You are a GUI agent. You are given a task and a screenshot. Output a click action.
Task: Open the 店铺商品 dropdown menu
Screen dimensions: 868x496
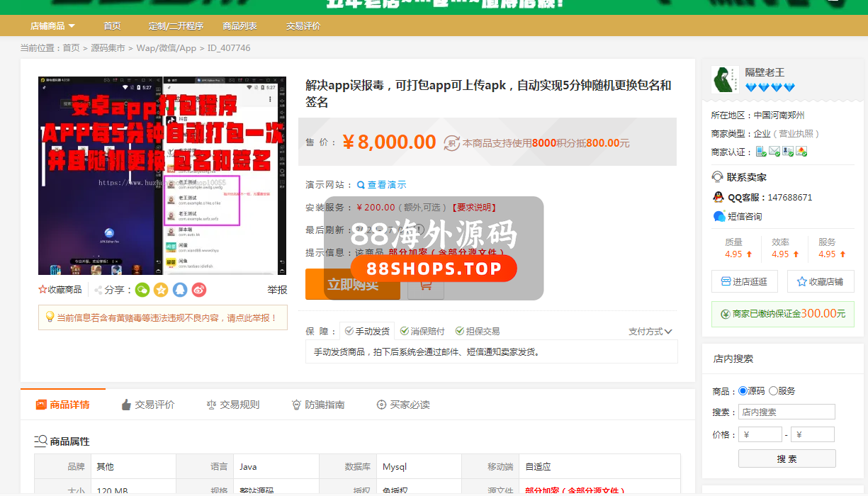click(52, 26)
